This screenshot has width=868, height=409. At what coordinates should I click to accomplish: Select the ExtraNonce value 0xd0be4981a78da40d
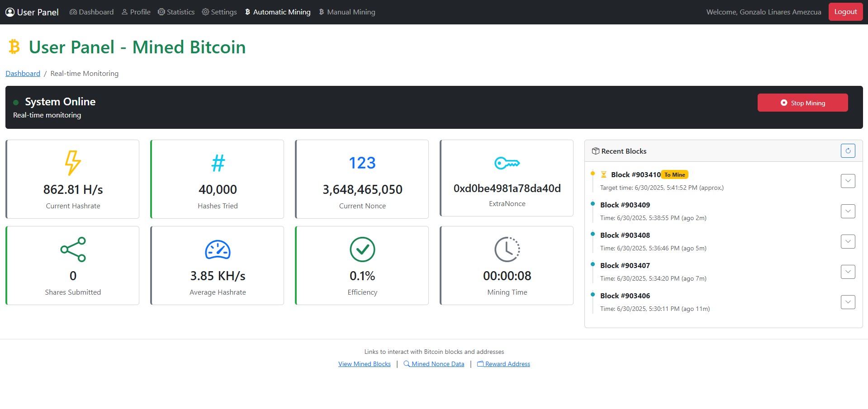(507, 188)
